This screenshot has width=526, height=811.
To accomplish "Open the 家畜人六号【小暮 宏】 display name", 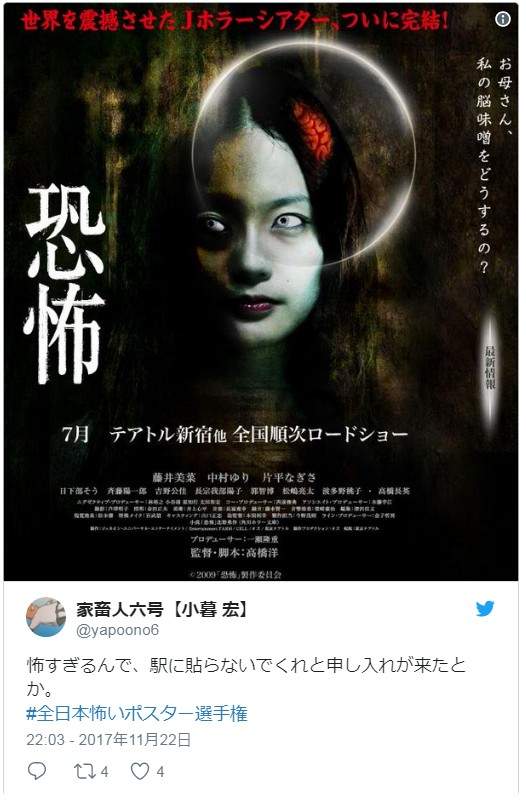I will coord(161,610).
